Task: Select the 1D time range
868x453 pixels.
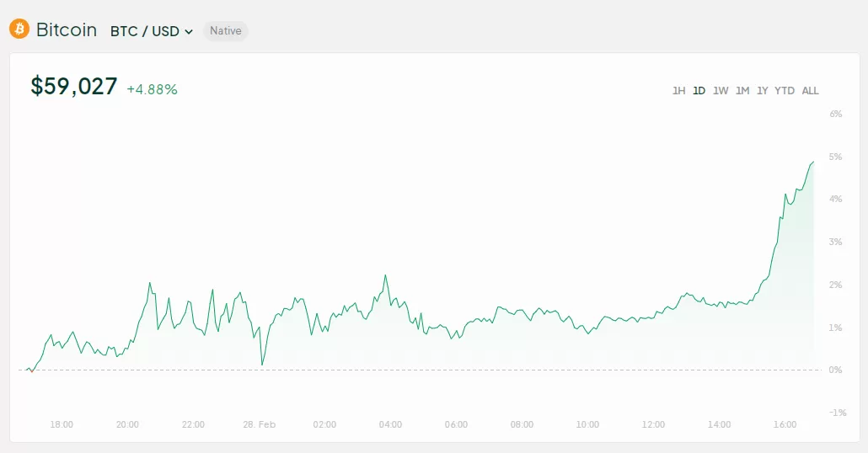Action: tap(699, 91)
